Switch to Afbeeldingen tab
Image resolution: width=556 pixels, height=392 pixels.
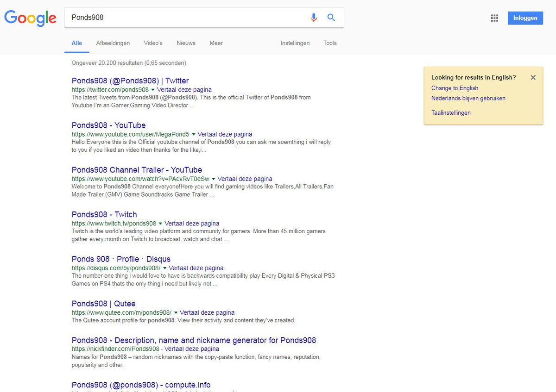[x=113, y=43]
